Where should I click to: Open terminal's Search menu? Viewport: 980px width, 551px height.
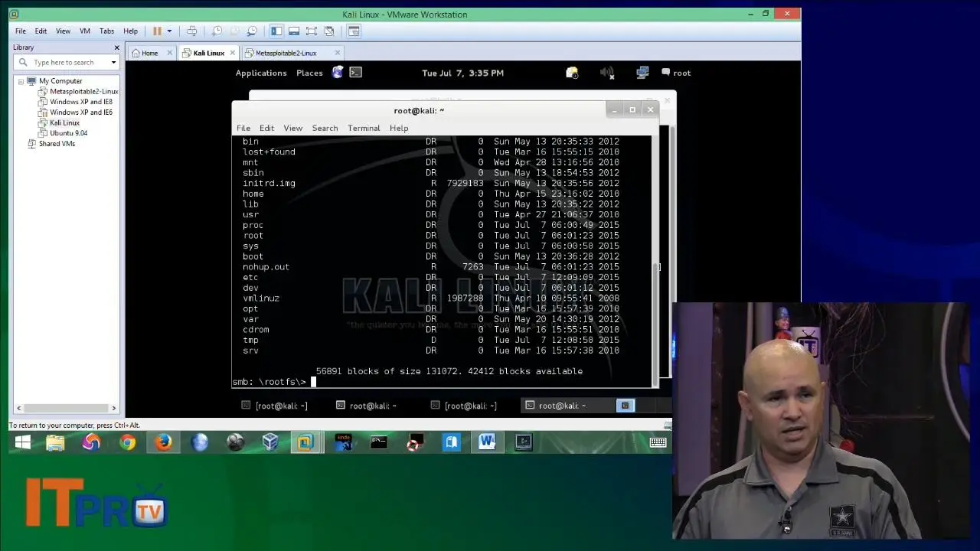pos(325,129)
